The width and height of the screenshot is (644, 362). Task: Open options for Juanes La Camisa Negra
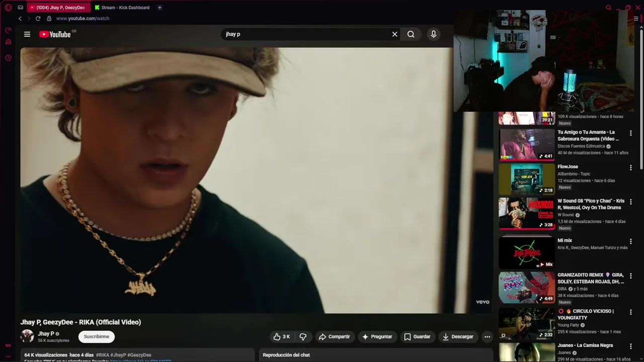[x=630, y=346]
